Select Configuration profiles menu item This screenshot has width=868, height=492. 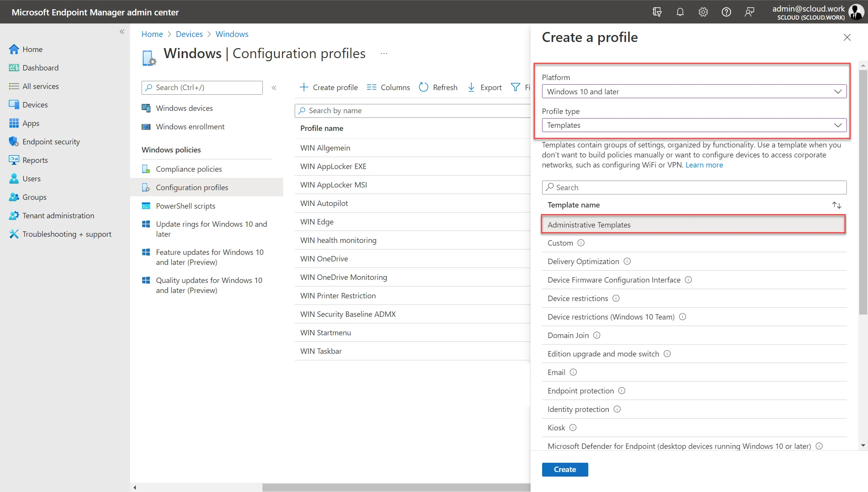(207, 187)
